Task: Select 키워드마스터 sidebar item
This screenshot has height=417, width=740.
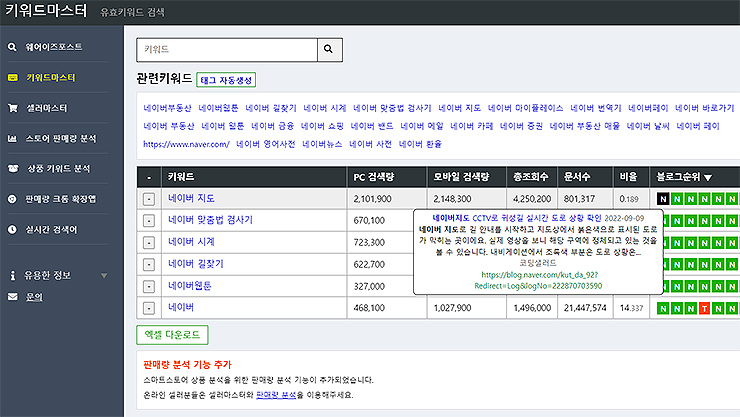Action: click(x=50, y=77)
